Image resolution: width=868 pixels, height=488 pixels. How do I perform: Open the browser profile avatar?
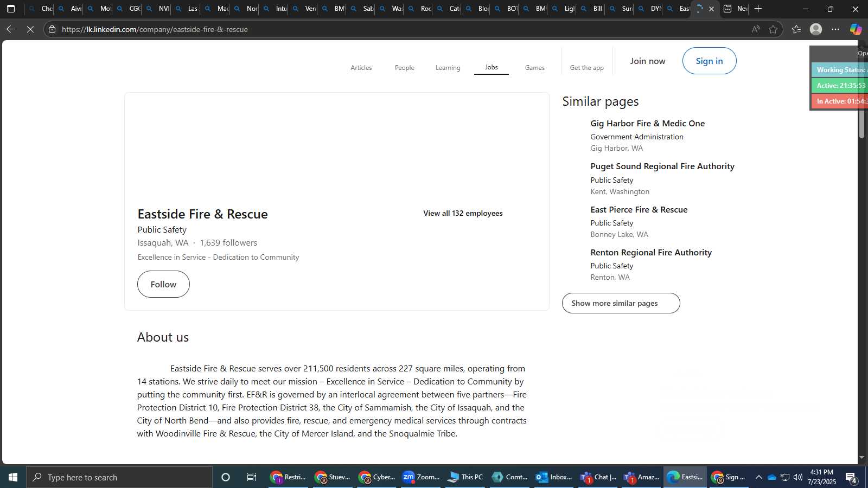coord(816,29)
